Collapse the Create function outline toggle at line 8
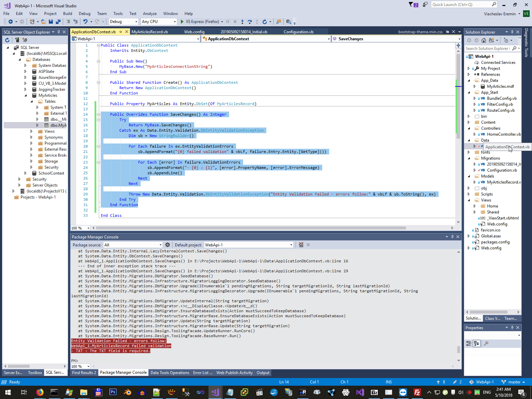 [x=98, y=82]
